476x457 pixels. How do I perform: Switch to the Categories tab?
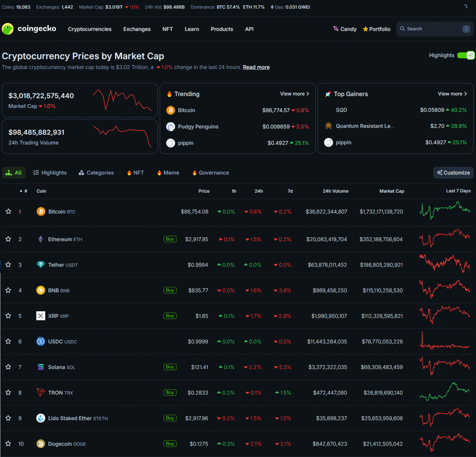click(96, 173)
